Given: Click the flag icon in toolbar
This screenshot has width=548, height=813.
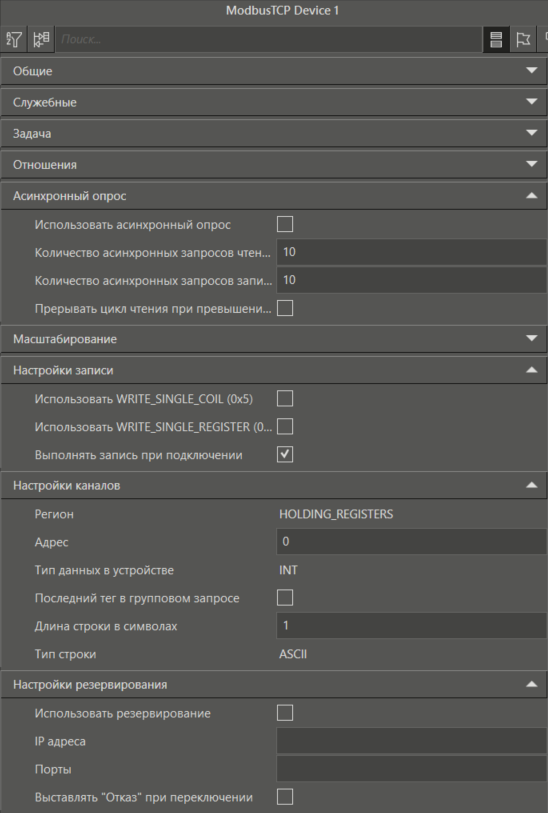Looking at the screenshot, I should pos(523,39).
